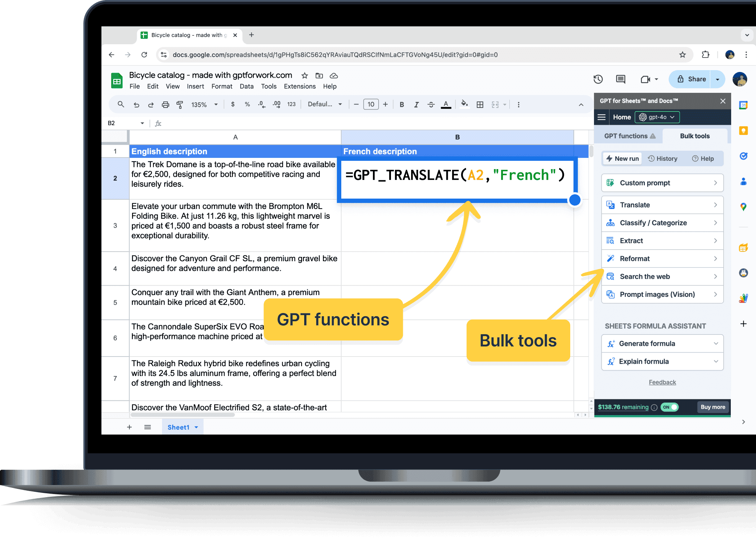This screenshot has height=540, width=756.
Task: Toggle the ON switch beside remaining balance
Action: (670, 407)
